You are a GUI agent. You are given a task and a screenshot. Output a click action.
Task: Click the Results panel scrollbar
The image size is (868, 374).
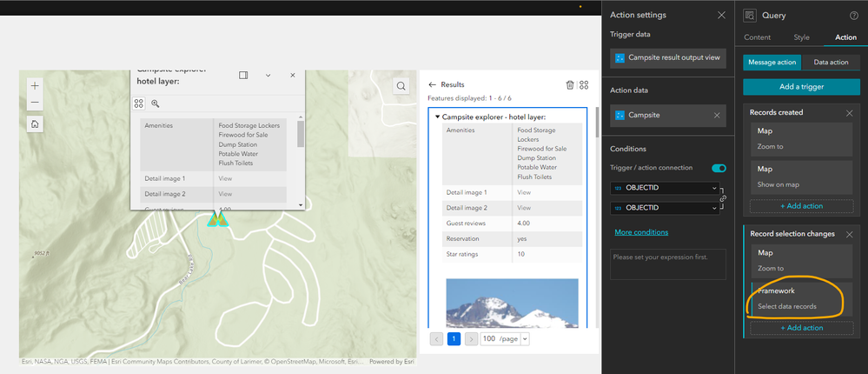click(597, 122)
